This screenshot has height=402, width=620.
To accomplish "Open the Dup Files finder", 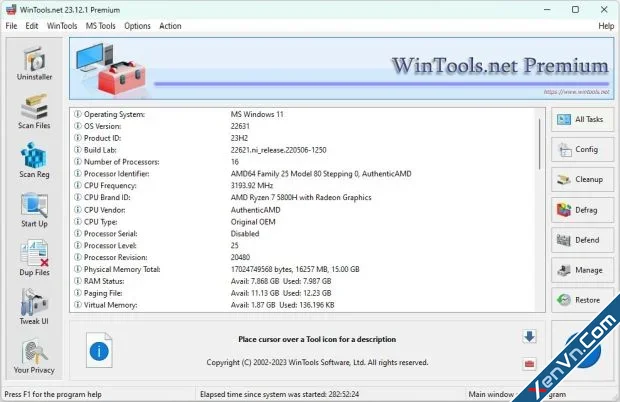I will pyautogui.click(x=34, y=259).
